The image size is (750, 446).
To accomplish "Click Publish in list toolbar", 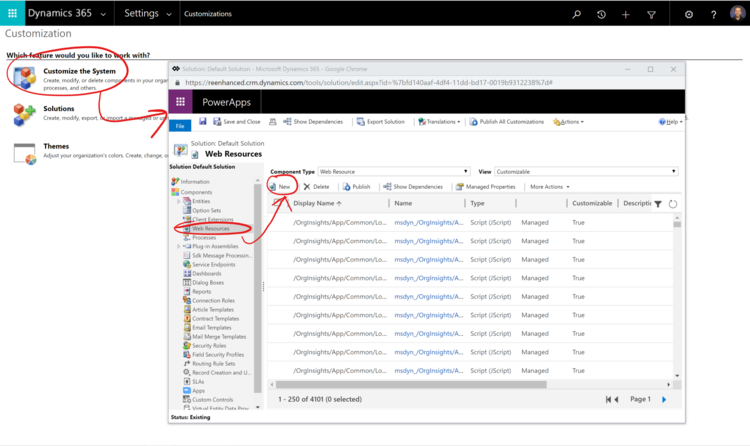I will pos(357,187).
